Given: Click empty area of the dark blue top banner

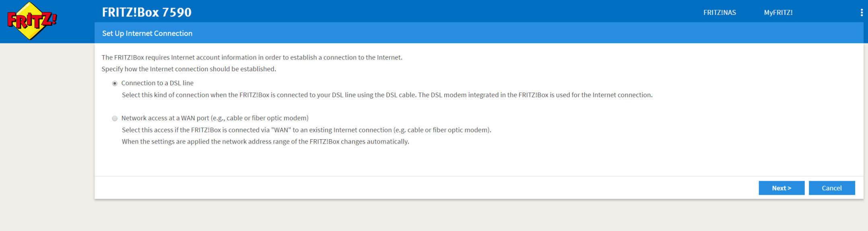Looking at the screenshot, I should 443,11.
